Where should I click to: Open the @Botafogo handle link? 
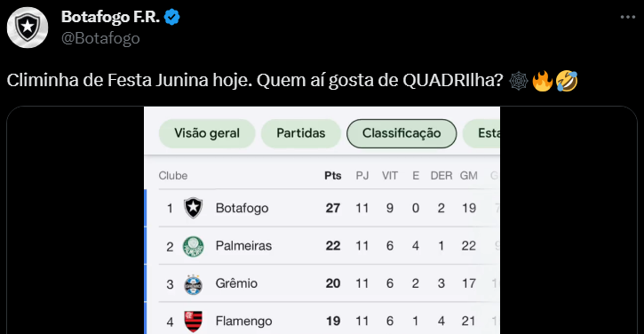pos(100,38)
